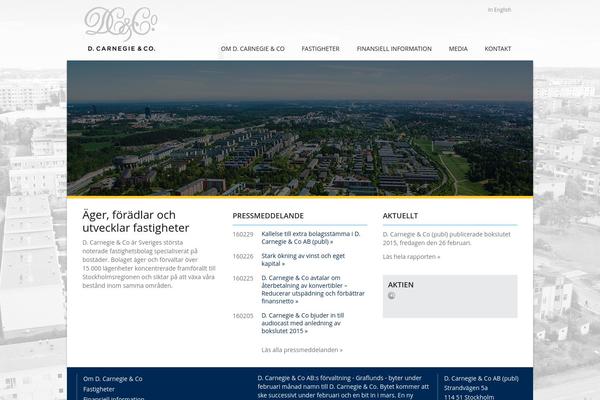The height and width of the screenshot is (400, 600).
Task: Click footer link Fastigheter
Action: [99, 389]
